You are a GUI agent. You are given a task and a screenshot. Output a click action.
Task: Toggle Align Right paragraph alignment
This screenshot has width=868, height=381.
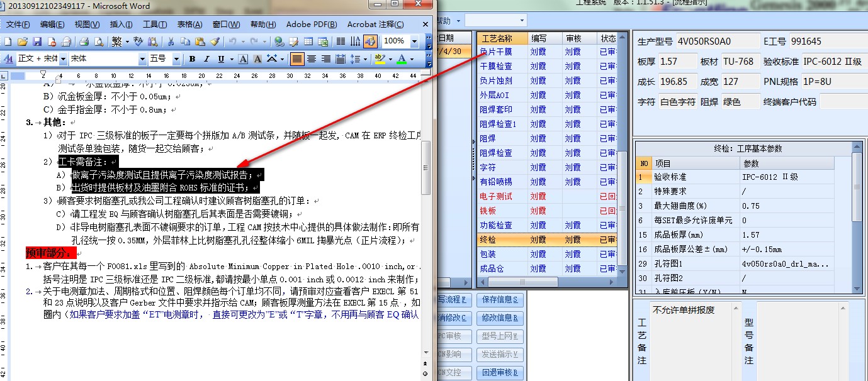[325, 59]
